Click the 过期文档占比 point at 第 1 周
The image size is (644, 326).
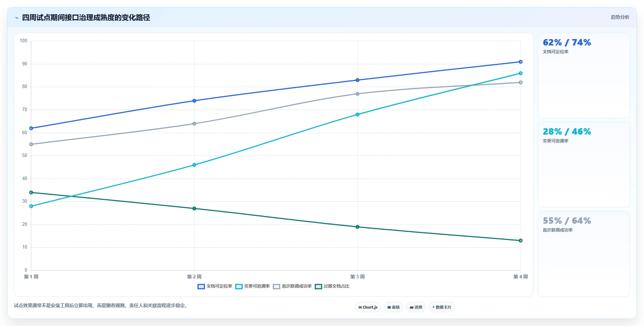click(31, 192)
